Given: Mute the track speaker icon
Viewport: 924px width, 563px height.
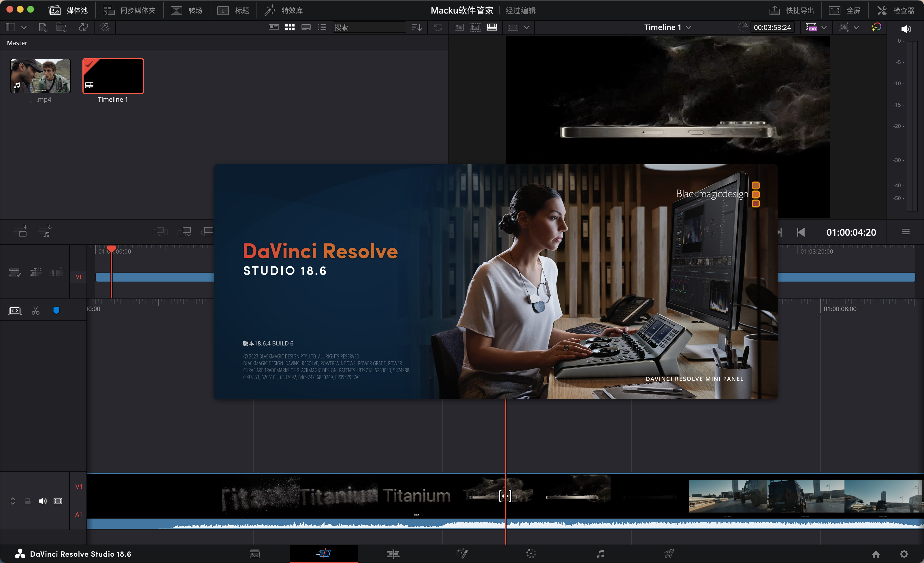Looking at the screenshot, I should click(42, 501).
